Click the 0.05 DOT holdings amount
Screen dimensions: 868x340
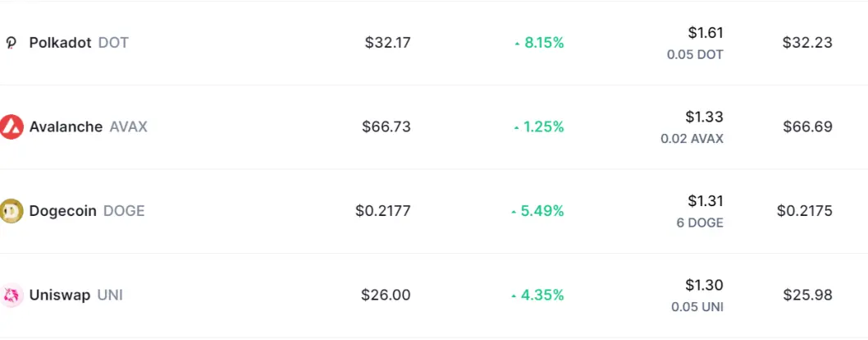pos(695,55)
